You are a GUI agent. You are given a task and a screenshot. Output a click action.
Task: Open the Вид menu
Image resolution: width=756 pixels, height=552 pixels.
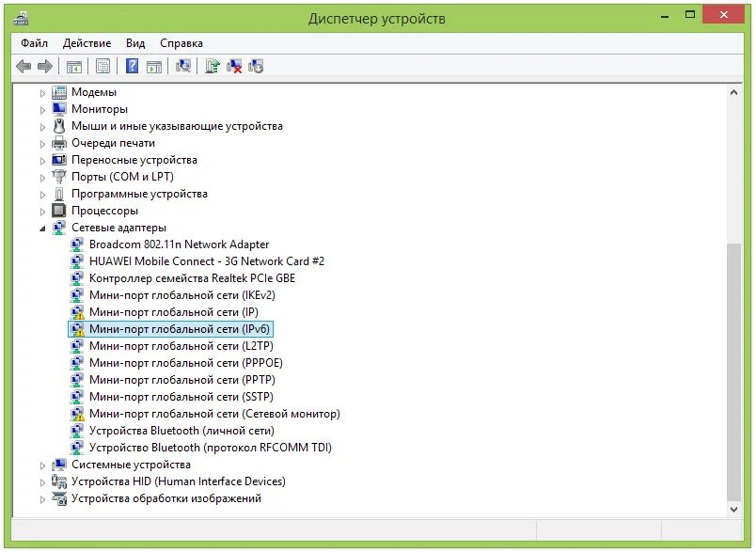tap(135, 43)
